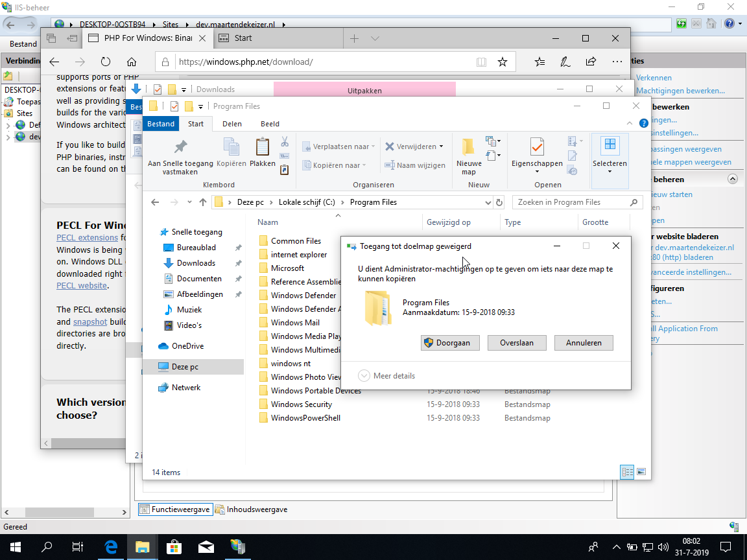This screenshot has height=560, width=747.
Task: Open quick access toolbar customize dropdown in Explorer
Action: coord(200,107)
